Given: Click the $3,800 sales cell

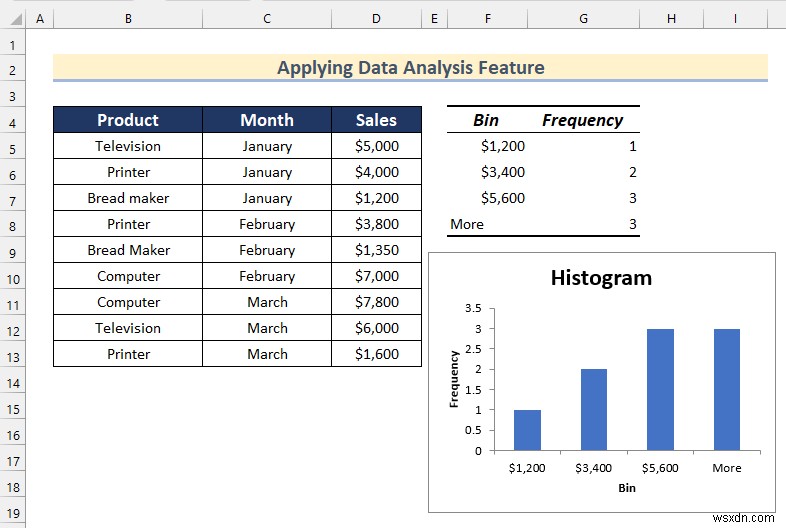Looking at the screenshot, I should [x=376, y=224].
